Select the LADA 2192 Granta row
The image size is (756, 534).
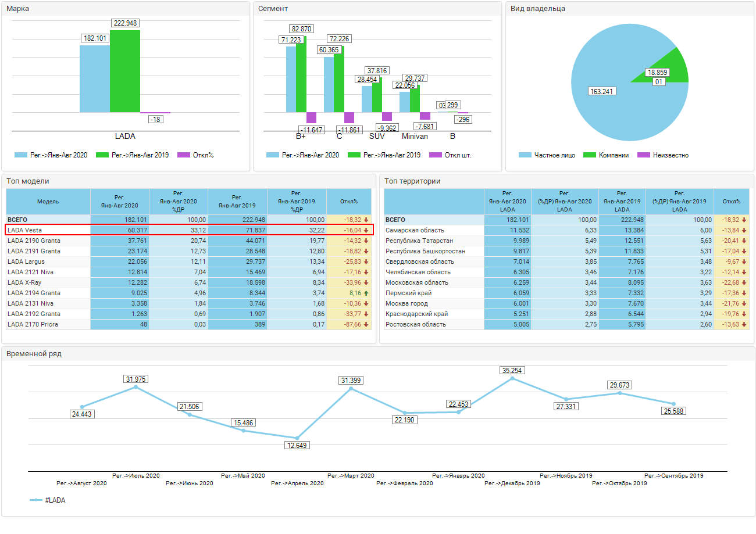(189, 314)
